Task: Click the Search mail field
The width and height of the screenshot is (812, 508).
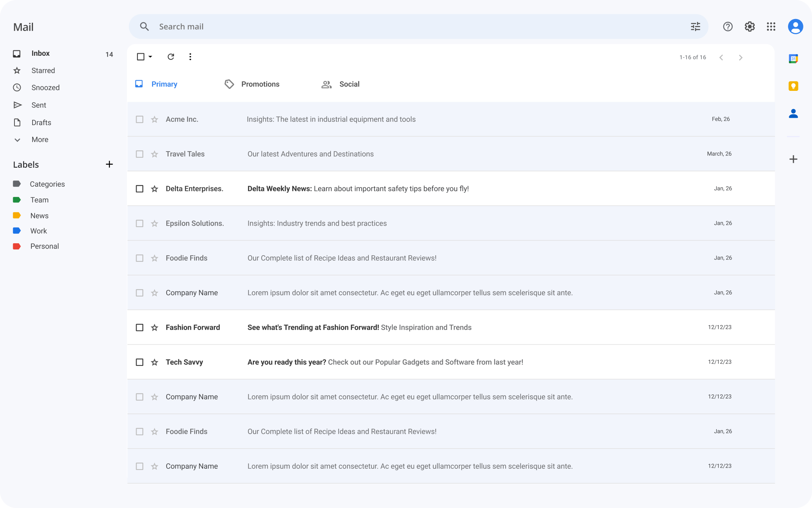Action: click(x=419, y=26)
